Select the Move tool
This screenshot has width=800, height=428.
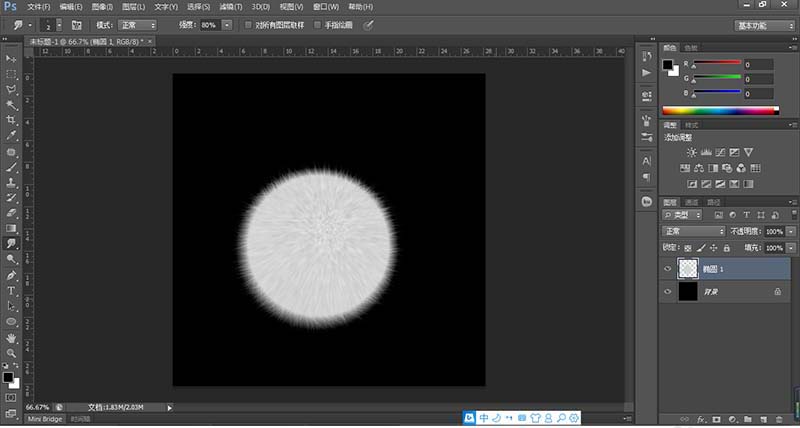[x=11, y=59]
